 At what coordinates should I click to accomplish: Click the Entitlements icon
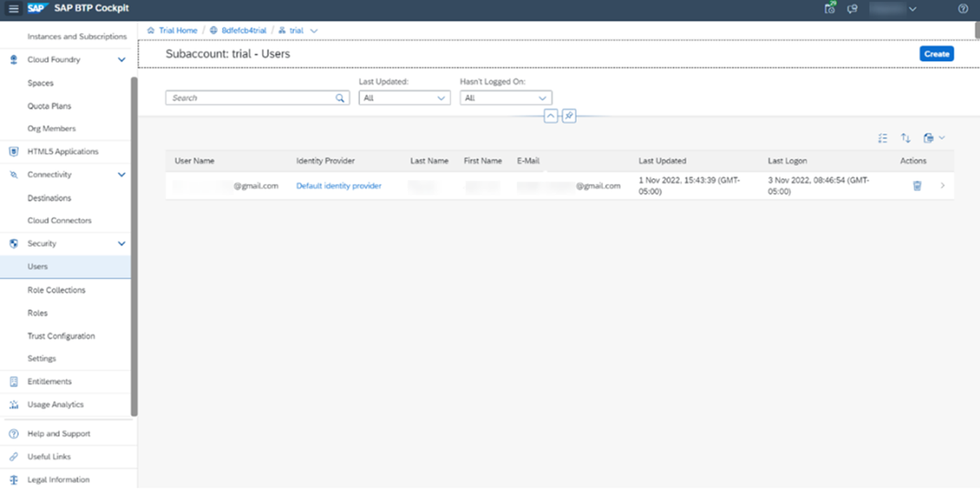(13, 382)
